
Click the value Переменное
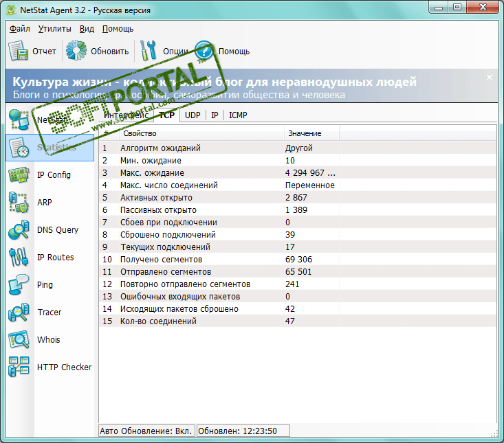click(310, 185)
